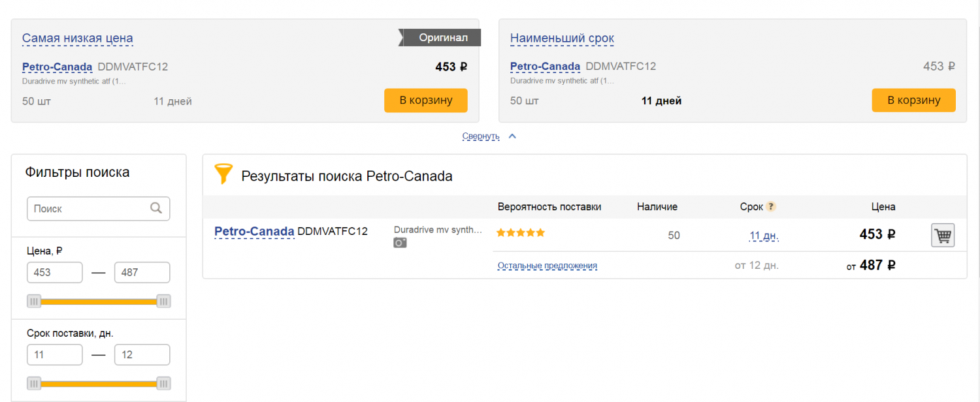Screen dimensions: 980x402
Task: Click the right handle of delivery term slider
Action: (x=164, y=383)
